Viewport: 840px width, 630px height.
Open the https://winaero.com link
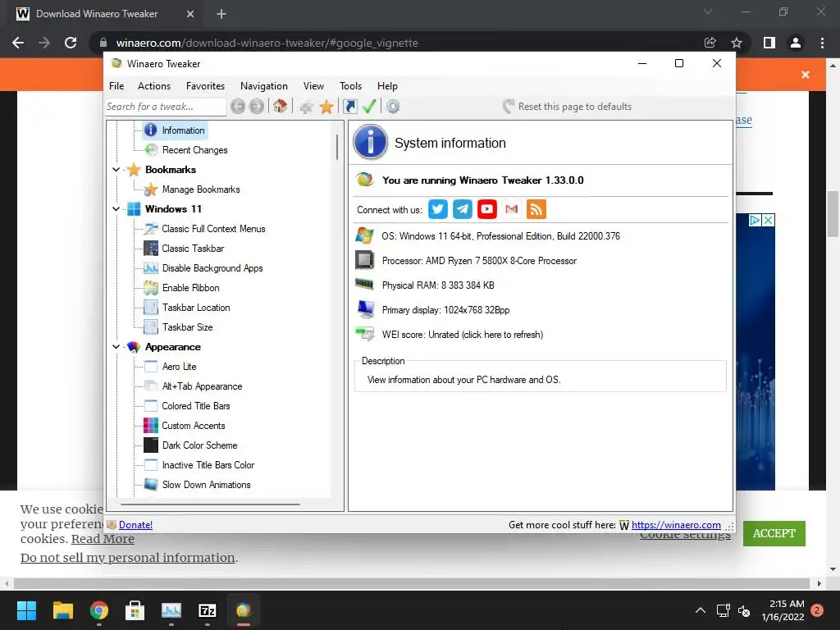(x=676, y=525)
